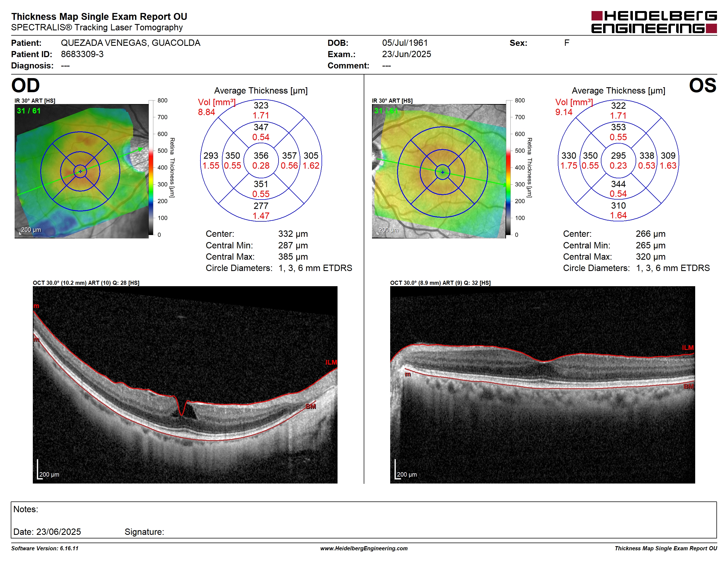
Task: Open the OS infrared fundus thickness map
Action: [x=439, y=171]
